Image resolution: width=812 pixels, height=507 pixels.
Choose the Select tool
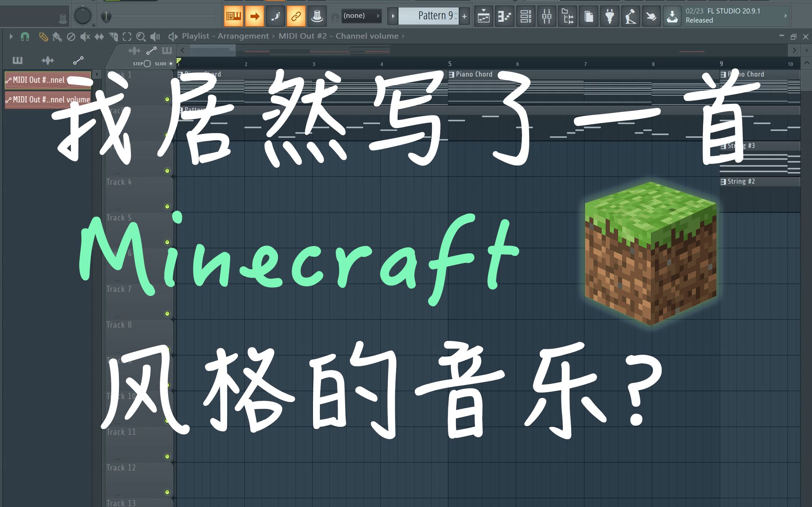[127, 36]
